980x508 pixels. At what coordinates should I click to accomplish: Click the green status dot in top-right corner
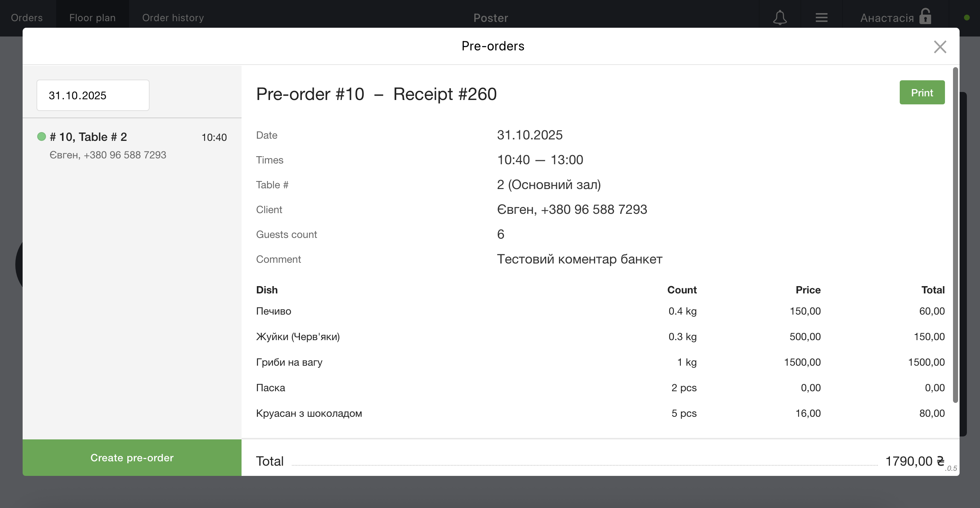pos(967,17)
